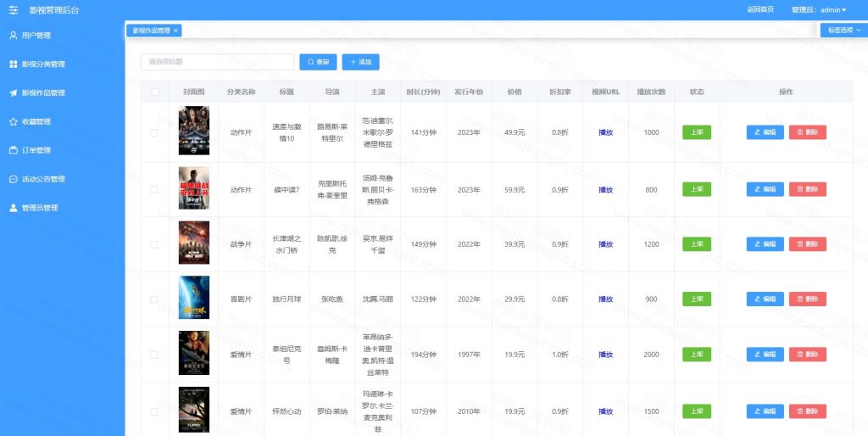Edit the 速度与激情10 row
868x436 pixels.
765,132
